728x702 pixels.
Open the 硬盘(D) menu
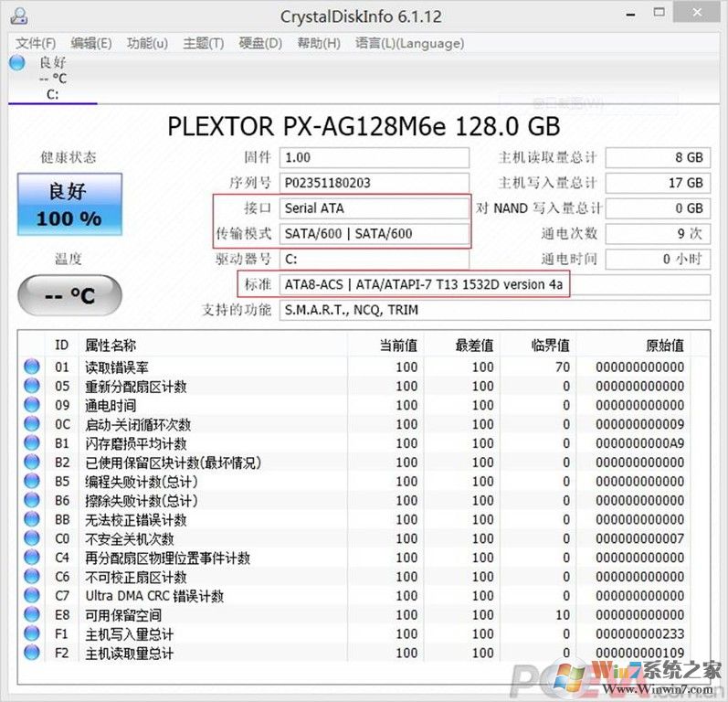(260, 43)
